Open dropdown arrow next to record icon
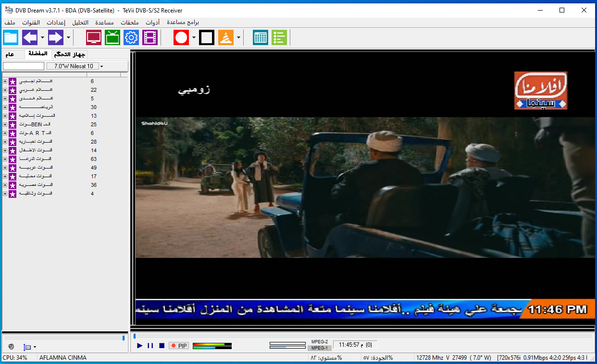597x364 pixels. click(194, 37)
